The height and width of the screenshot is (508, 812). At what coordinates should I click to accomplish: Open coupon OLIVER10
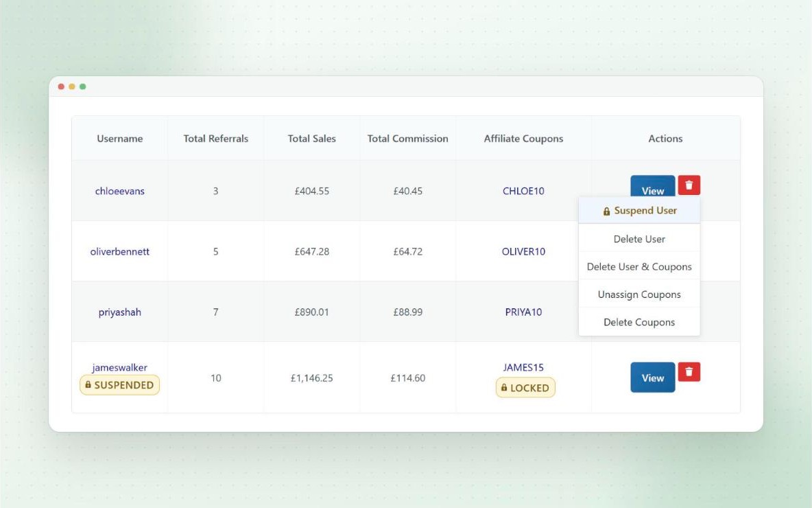(x=523, y=251)
